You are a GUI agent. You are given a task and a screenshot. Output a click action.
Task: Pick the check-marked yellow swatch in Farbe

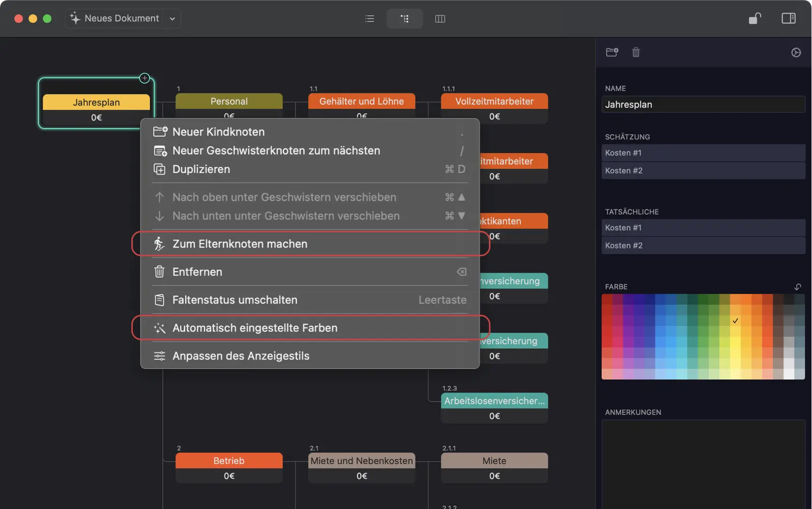[x=735, y=321]
